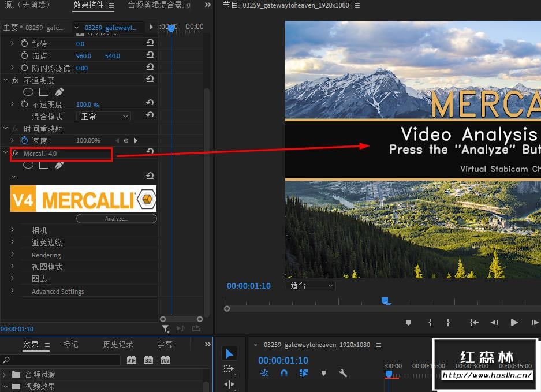This screenshot has width=541, height=392.
Task: Switch to the 字幕 tab
Action: 165,344
